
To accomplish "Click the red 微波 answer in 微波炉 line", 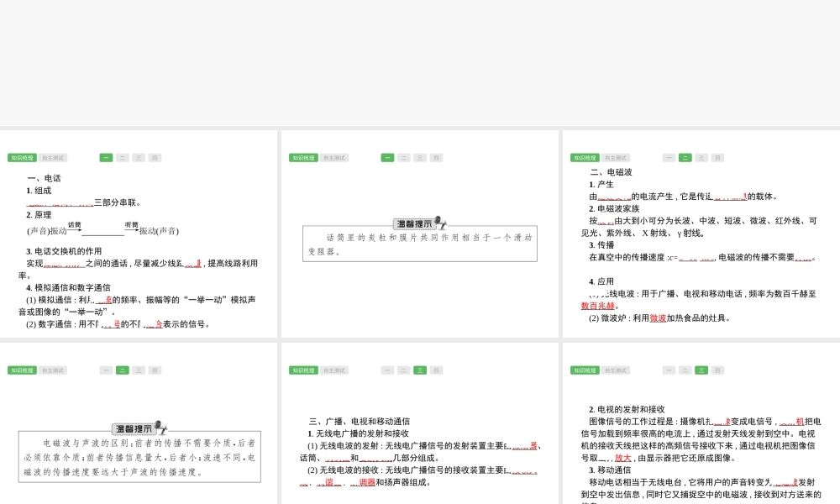I will coord(658,318).
